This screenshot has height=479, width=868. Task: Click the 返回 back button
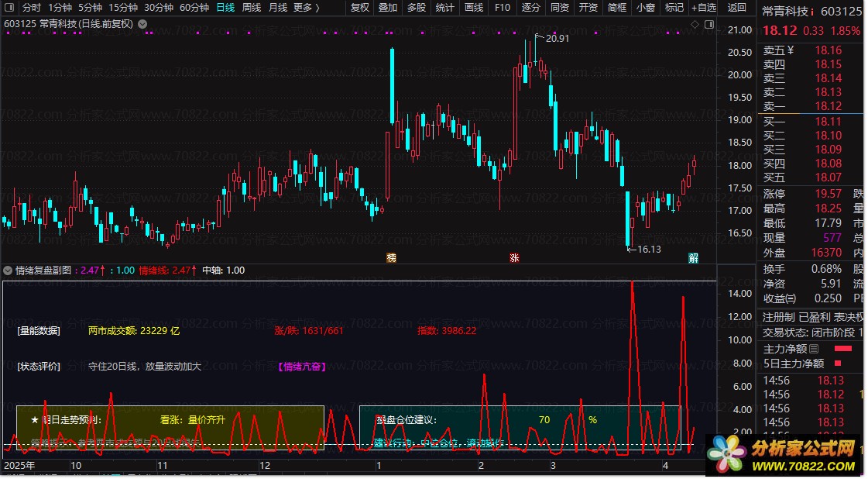(736, 7)
